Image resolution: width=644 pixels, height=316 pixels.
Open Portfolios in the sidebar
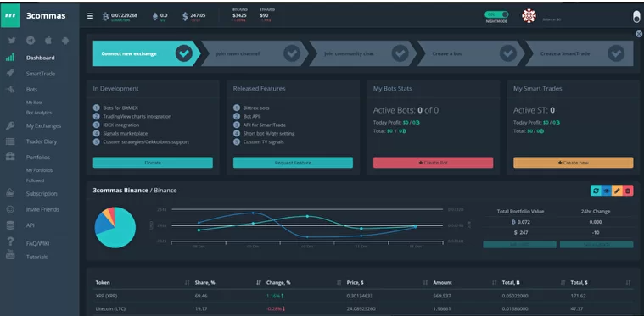click(x=37, y=157)
